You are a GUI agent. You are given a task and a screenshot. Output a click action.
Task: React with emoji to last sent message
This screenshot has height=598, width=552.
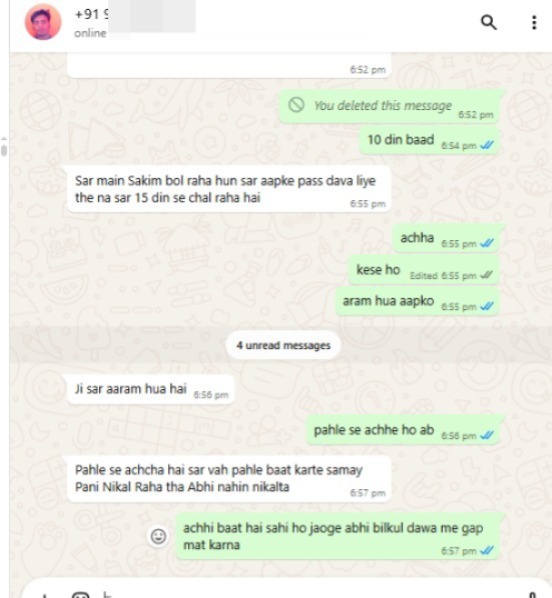pyautogui.click(x=158, y=536)
